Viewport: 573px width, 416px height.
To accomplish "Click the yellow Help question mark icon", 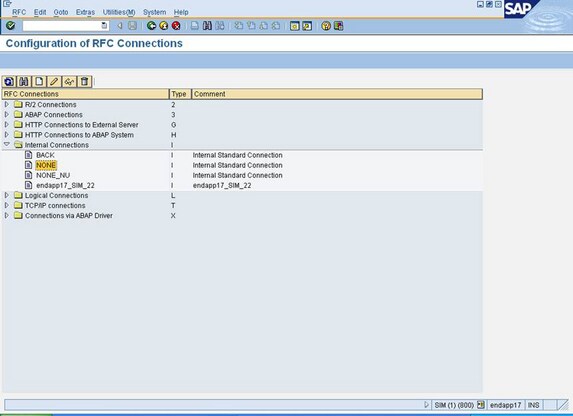I will [x=326, y=26].
